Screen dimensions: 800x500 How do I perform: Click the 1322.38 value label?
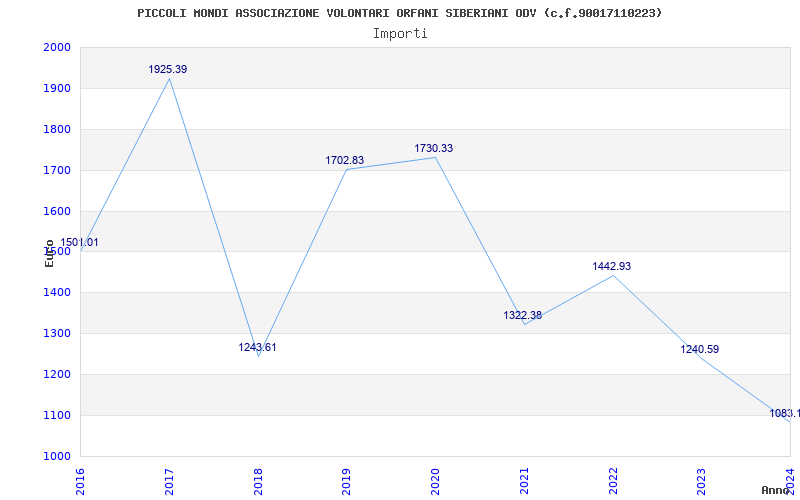(x=522, y=315)
